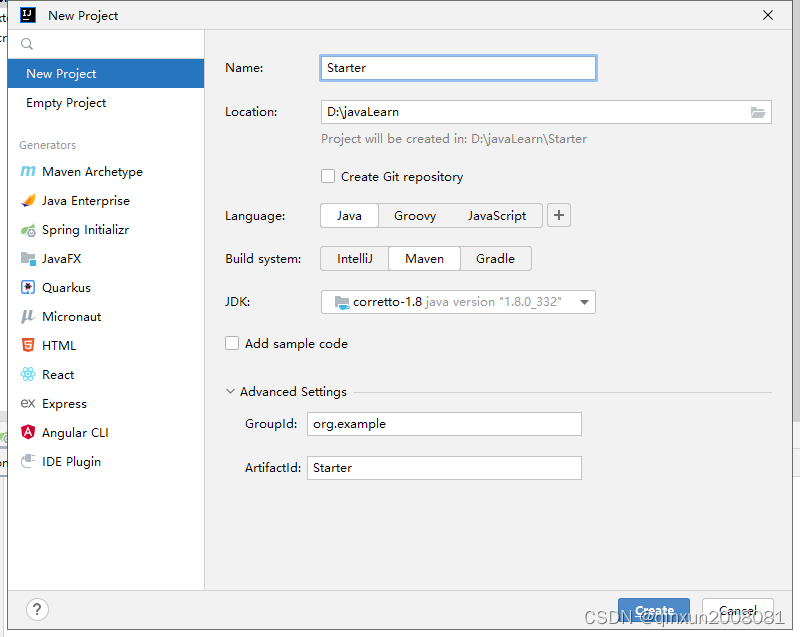Viewport: 800px width, 637px height.
Task: Select Groovy as the language
Action: pyautogui.click(x=415, y=216)
